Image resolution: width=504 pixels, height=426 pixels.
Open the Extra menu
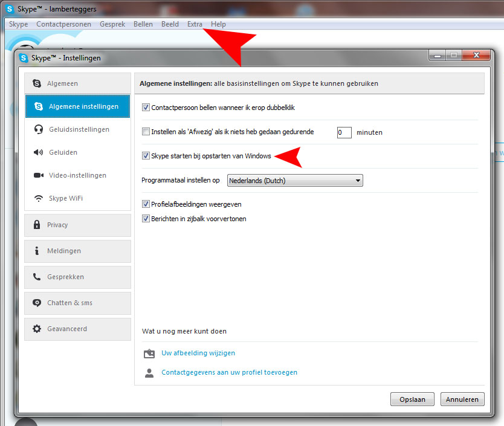tap(195, 24)
